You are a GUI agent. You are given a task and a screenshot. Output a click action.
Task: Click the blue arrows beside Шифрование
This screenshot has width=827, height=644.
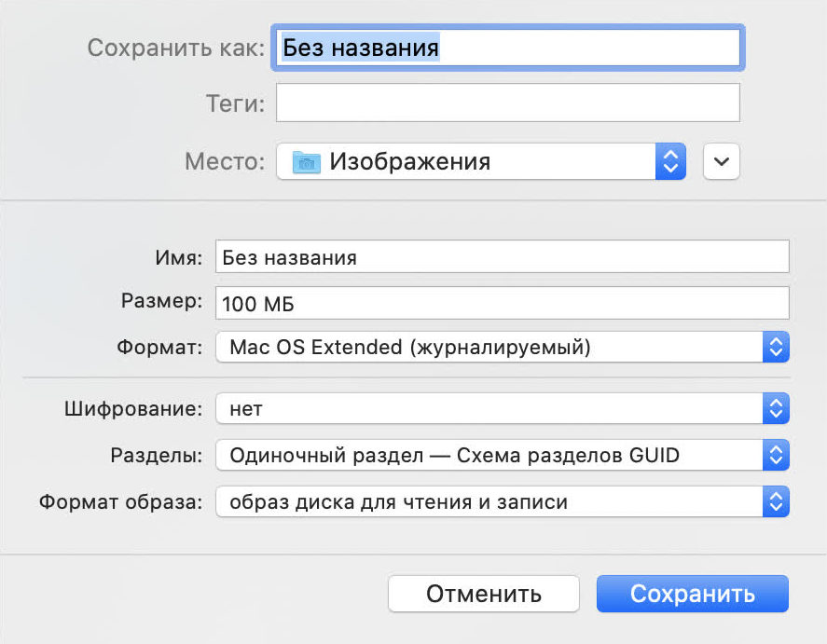776,408
